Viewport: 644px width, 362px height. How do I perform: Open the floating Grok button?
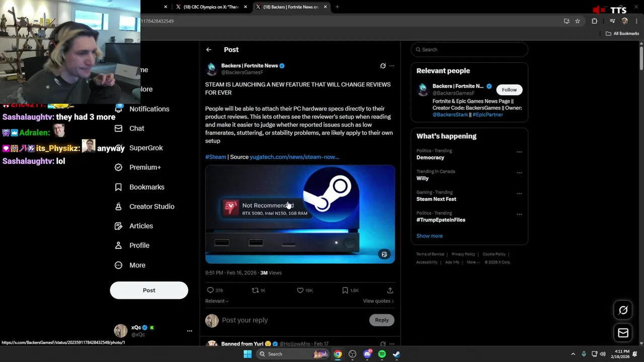pyautogui.click(x=623, y=310)
